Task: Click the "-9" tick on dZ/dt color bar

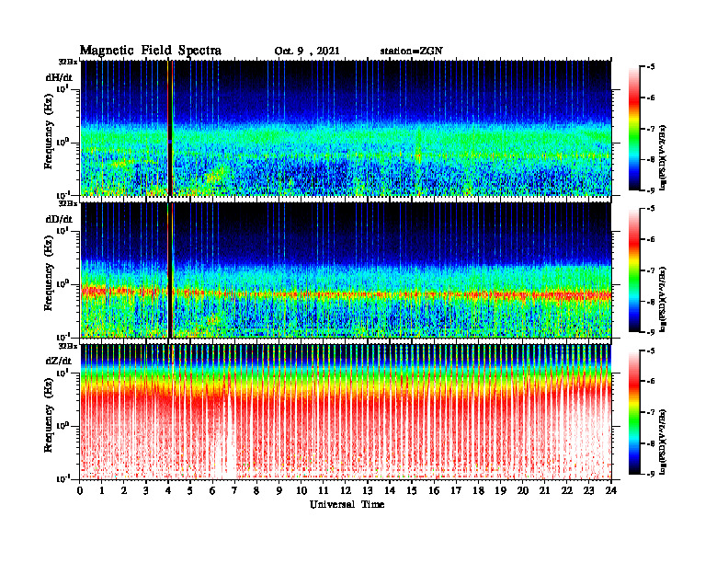Action: 651,474
